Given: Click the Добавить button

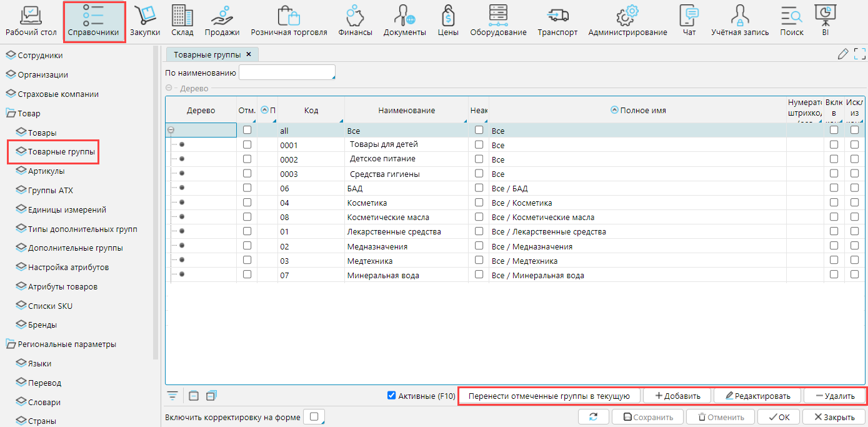Looking at the screenshot, I should pyautogui.click(x=677, y=396).
